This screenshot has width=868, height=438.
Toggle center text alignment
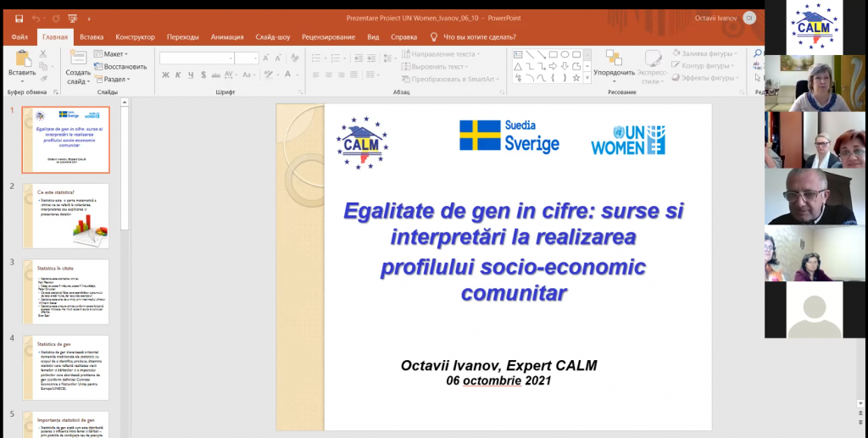[x=329, y=75]
